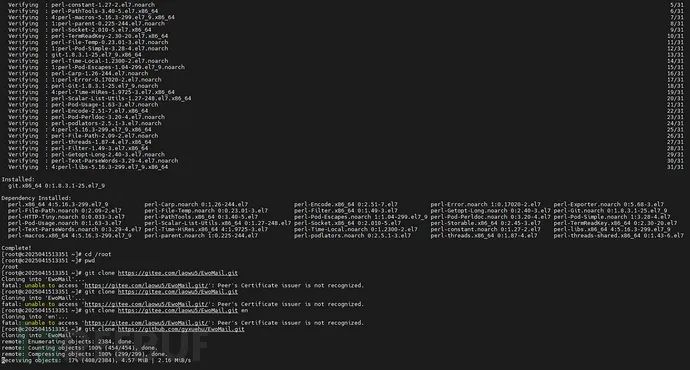
Task: Open gitee URL in first git clone command
Action: pos(177,273)
